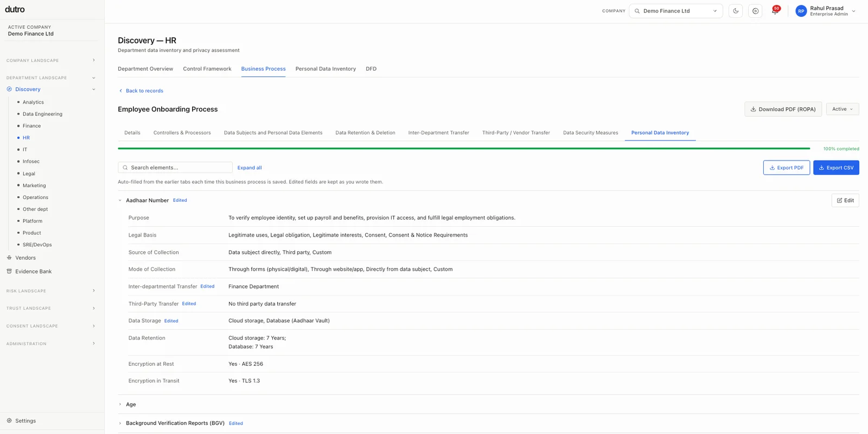This screenshot has height=434, width=868.
Task: Select Platform department
Action: pyautogui.click(x=33, y=221)
